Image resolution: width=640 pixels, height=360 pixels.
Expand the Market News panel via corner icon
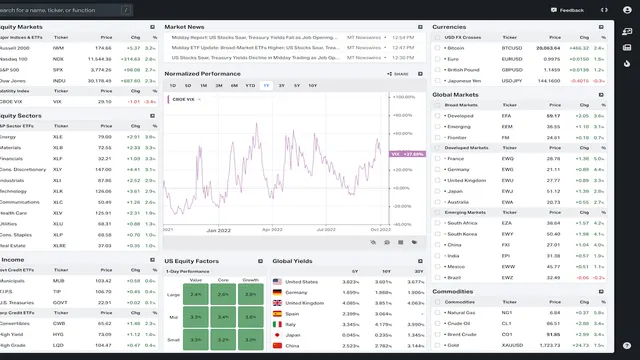pos(420,27)
